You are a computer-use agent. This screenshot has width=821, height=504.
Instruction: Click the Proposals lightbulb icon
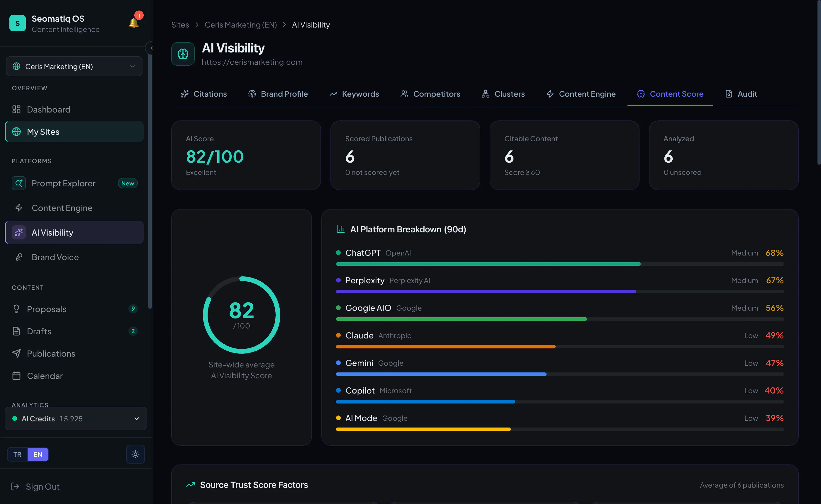(16, 309)
